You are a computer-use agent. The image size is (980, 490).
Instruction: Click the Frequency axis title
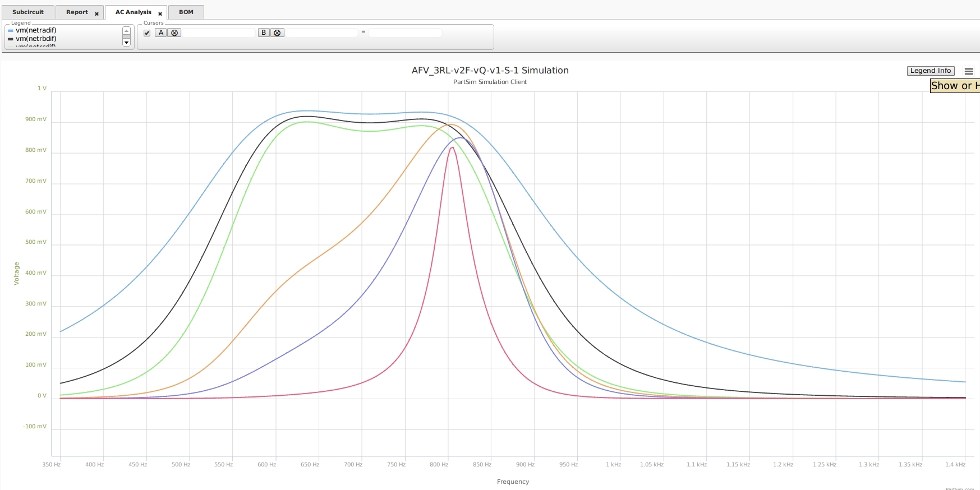(x=513, y=482)
